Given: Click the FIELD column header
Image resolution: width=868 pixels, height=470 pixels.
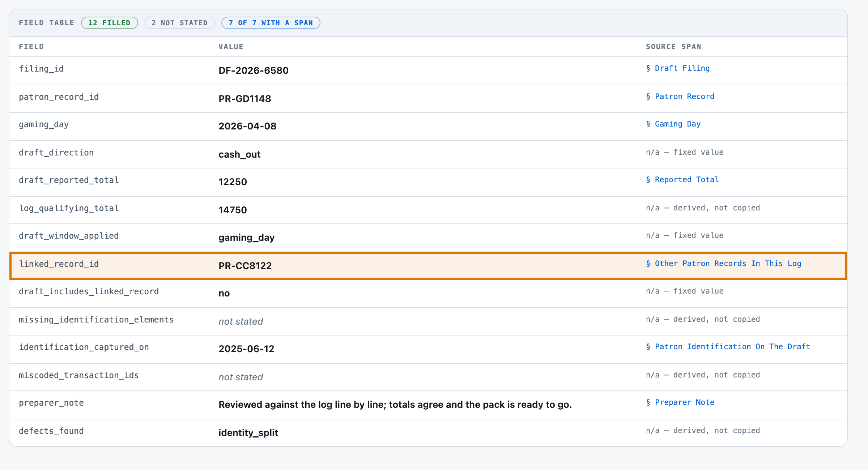Looking at the screenshot, I should pyautogui.click(x=31, y=47).
